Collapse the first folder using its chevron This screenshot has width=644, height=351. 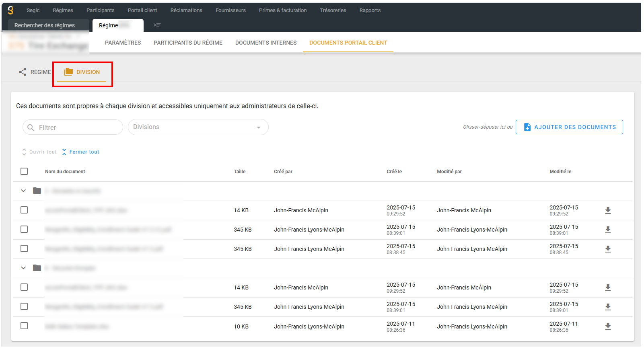tap(23, 191)
